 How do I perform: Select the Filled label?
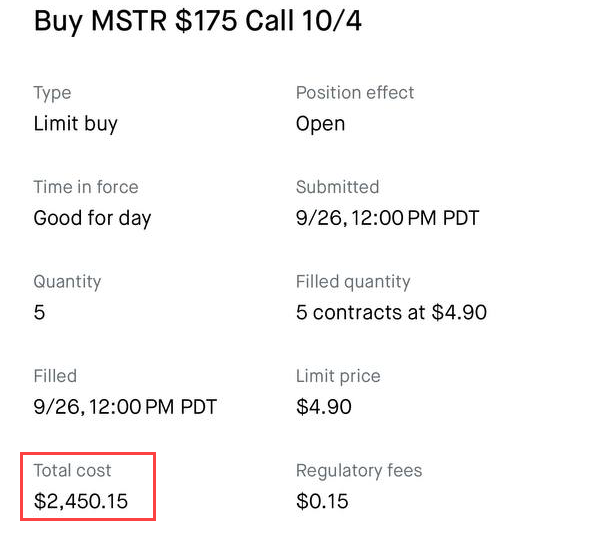tap(55, 376)
